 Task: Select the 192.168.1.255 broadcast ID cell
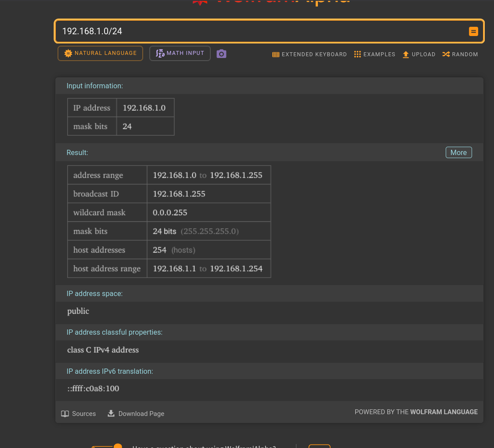[179, 193]
